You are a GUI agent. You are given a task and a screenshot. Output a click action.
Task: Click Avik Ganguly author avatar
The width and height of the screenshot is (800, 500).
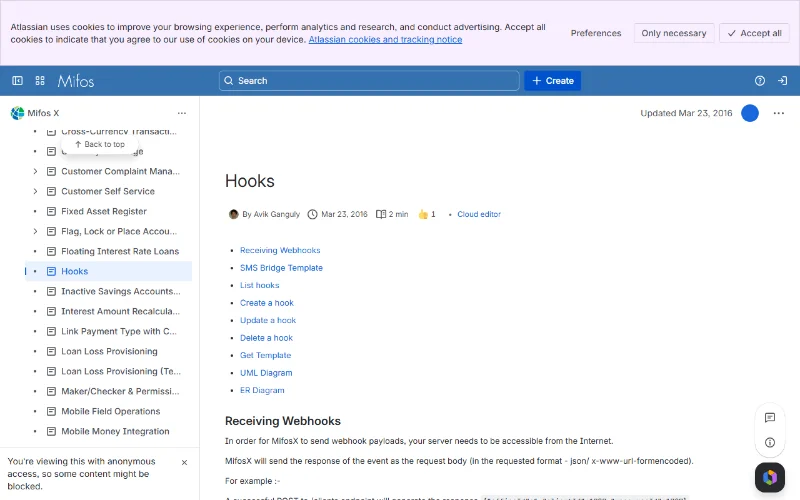coord(234,214)
